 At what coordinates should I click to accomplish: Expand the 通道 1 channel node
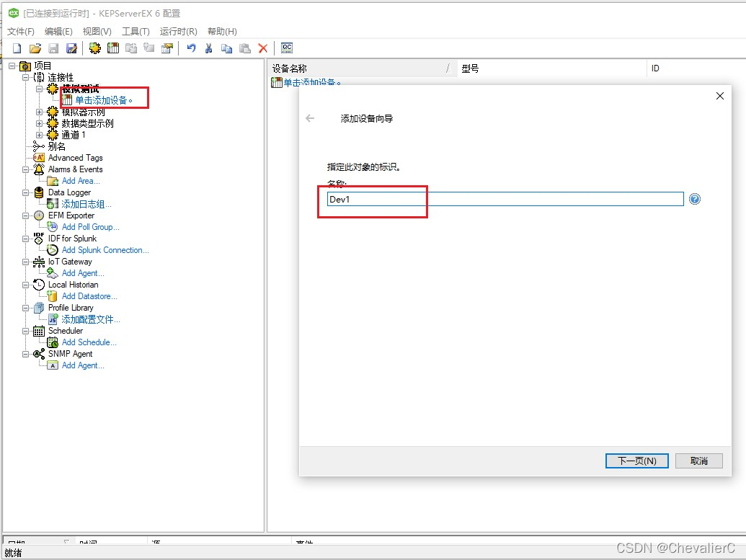click(x=40, y=135)
